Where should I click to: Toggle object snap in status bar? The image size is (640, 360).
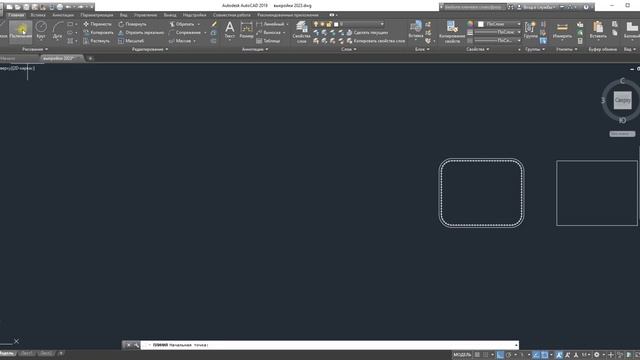(544, 355)
